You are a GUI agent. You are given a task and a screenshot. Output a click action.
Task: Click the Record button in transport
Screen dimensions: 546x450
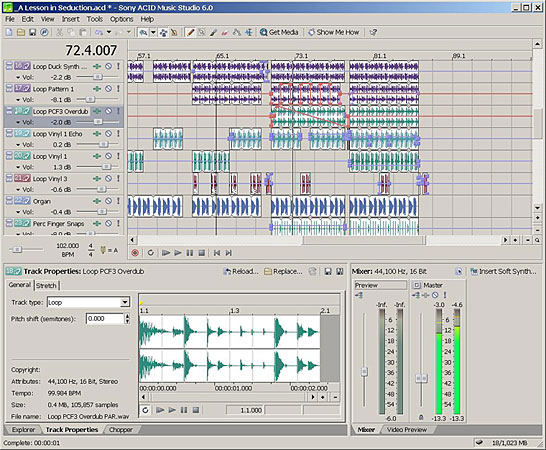tap(135, 253)
